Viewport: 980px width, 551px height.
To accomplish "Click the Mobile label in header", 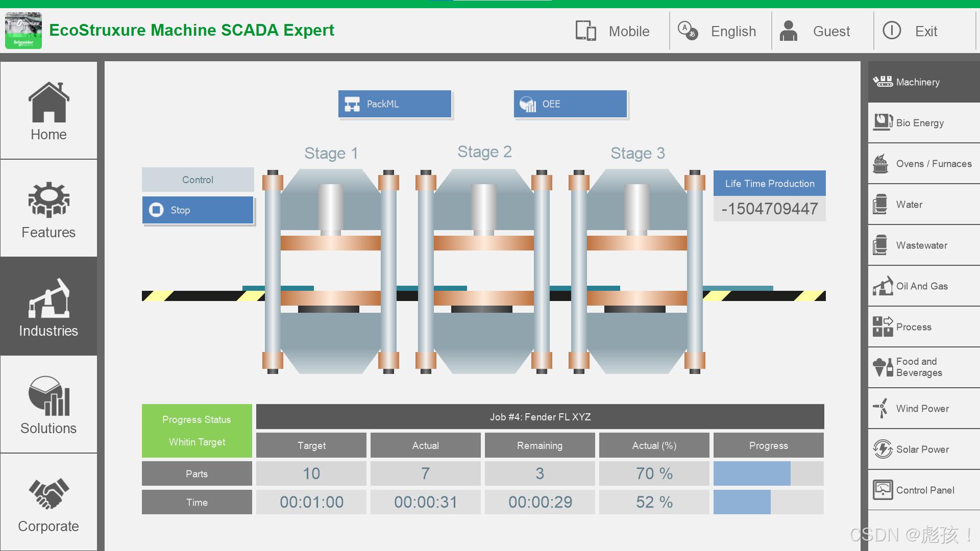I will [629, 31].
